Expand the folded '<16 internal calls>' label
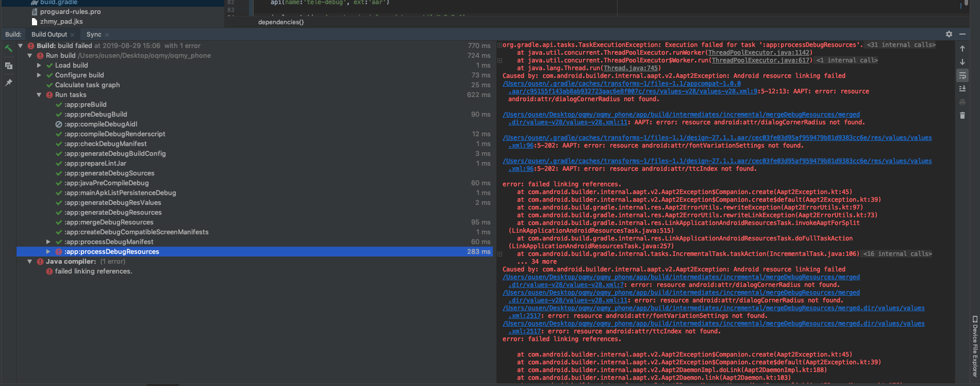This screenshot has height=386, width=980. [x=898, y=254]
